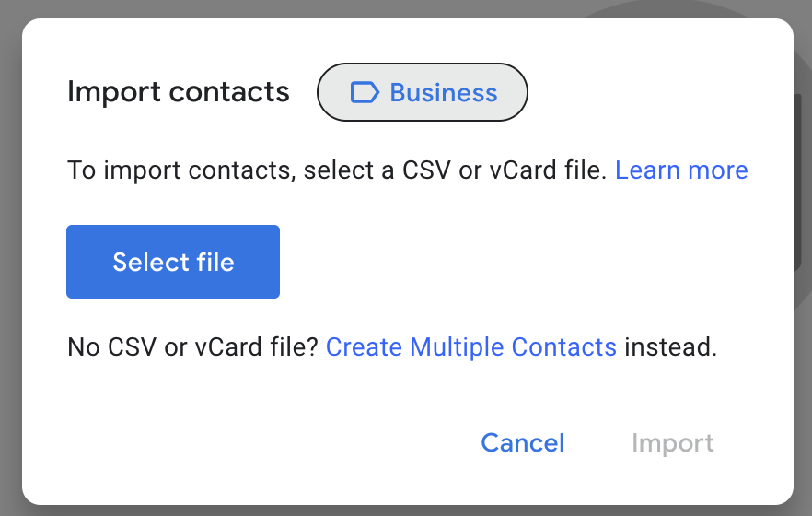
Task: Open the Business label chip
Action: tap(422, 92)
